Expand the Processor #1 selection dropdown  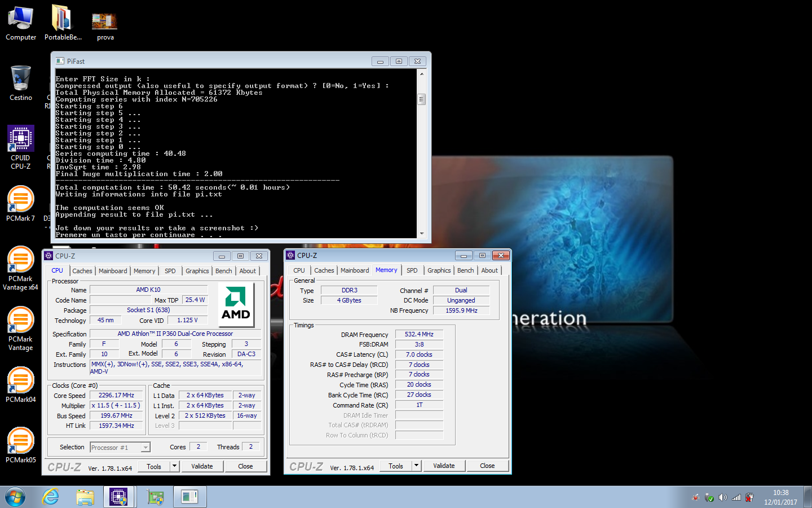pos(145,448)
